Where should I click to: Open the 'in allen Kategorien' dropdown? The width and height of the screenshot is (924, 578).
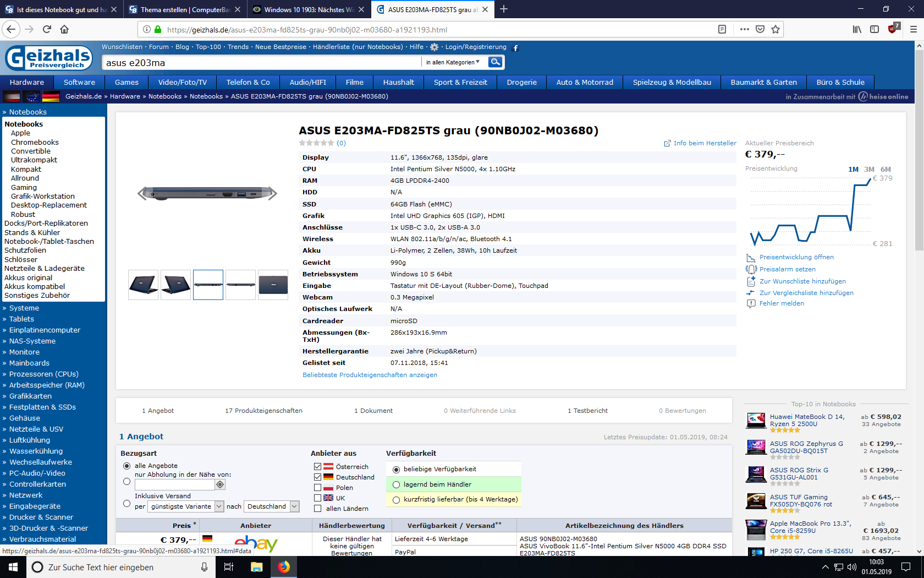click(x=453, y=62)
